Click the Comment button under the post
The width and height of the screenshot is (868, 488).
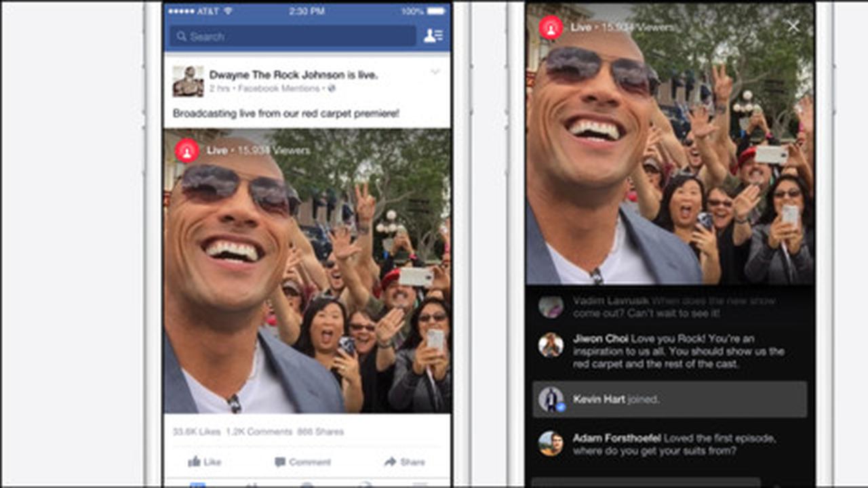point(302,462)
